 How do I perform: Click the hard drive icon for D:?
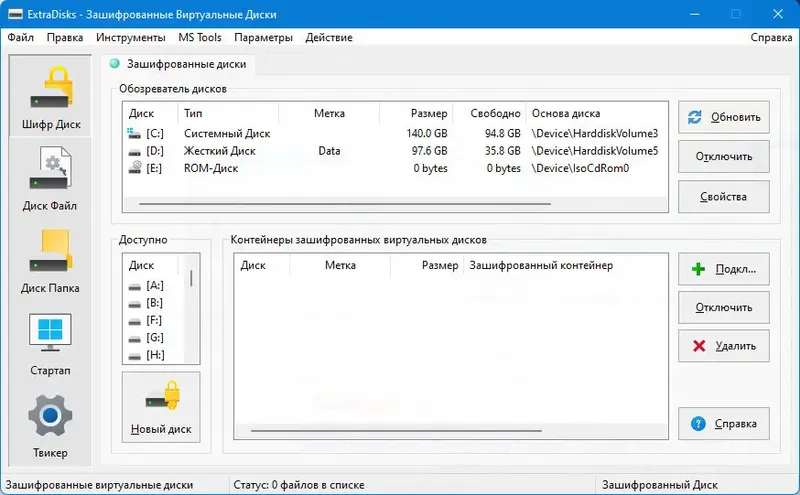tap(134, 152)
